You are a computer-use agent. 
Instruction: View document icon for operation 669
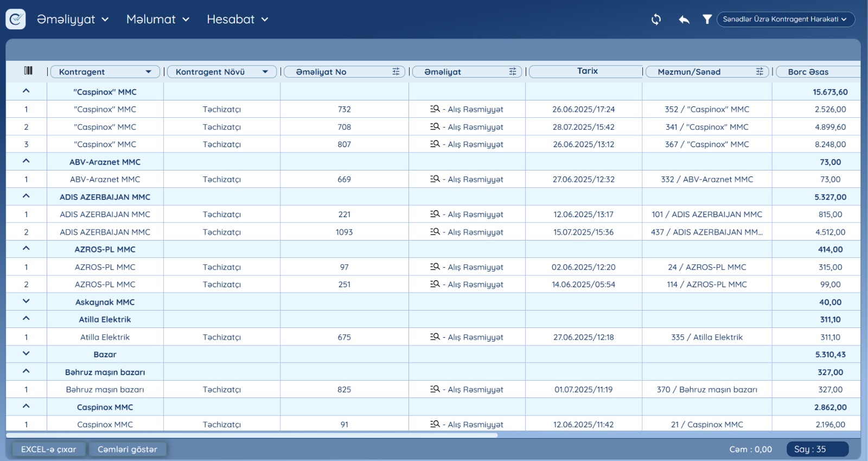[x=435, y=179]
